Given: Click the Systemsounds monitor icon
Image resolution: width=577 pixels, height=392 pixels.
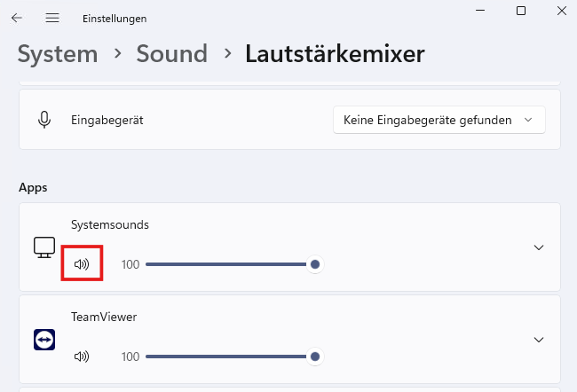Looking at the screenshot, I should 44,247.
